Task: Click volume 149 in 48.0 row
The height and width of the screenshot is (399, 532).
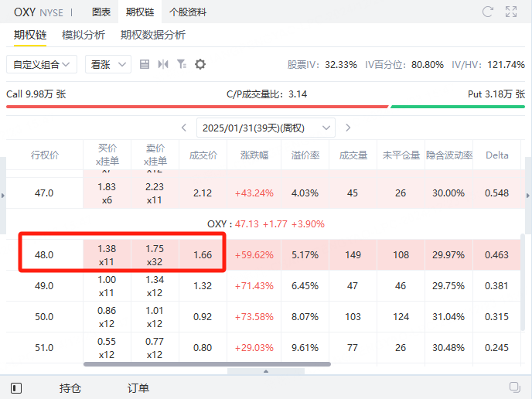Action: click(x=353, y=255)
